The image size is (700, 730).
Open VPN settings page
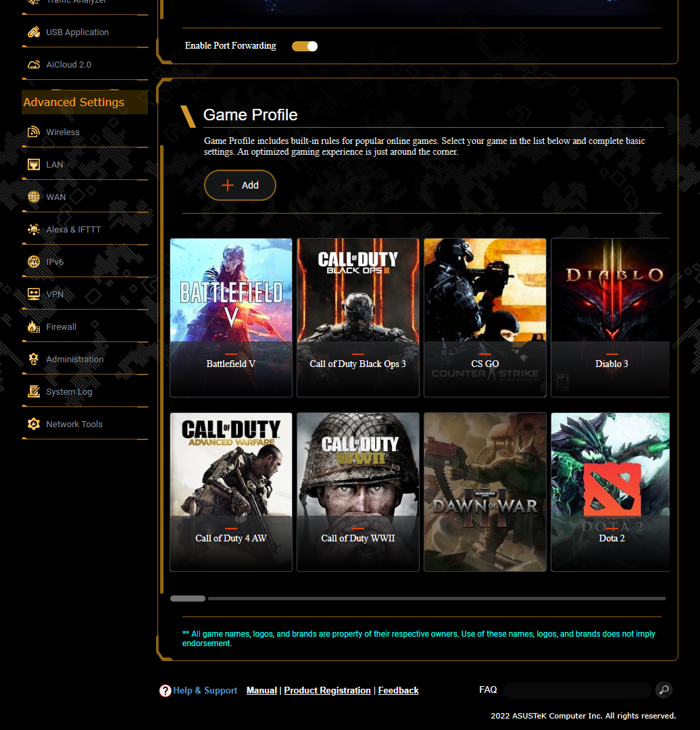tap(85, 294)
